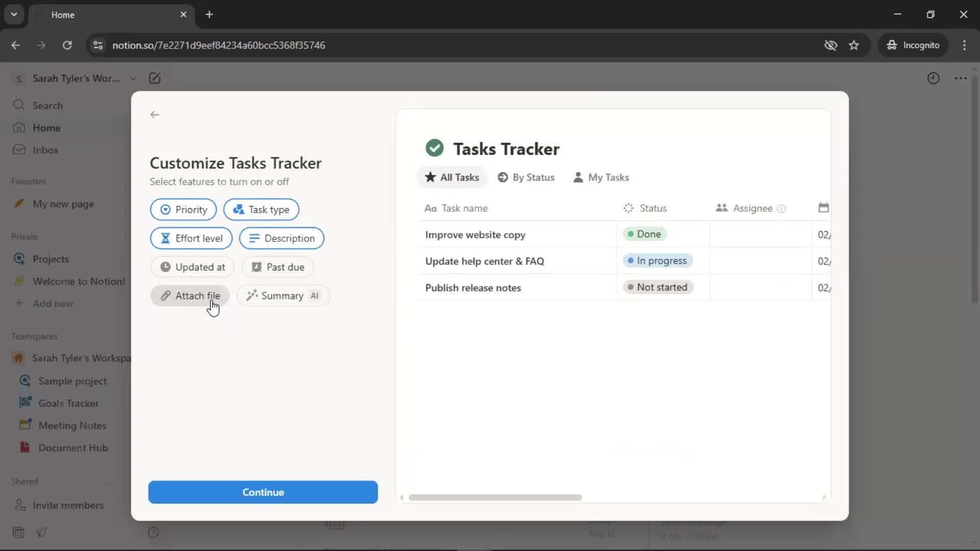
Task: Select the Update help center & FAQ task
Action: coord(484,261)
